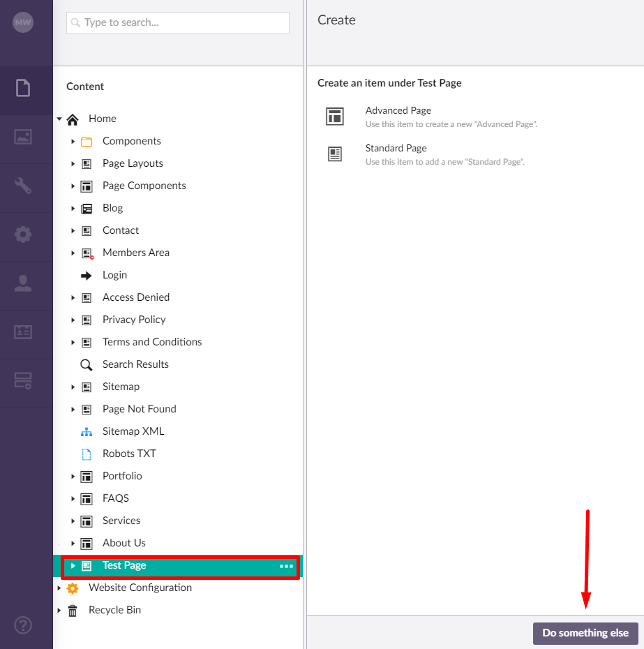Expand the Recycle Bin node
Image resolution: width=644 pixels, height=649 pixels.
(59, 610)
